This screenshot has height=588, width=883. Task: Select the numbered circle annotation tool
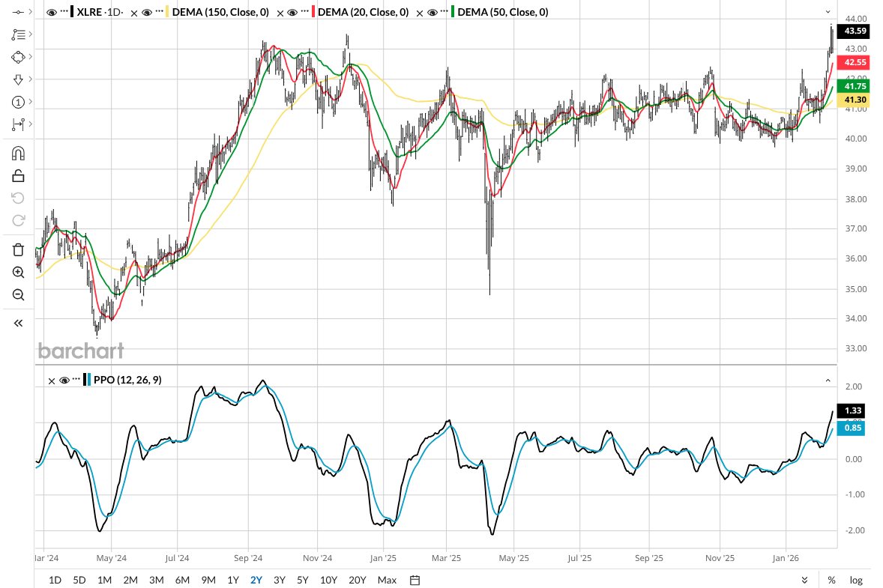[18, 102]
